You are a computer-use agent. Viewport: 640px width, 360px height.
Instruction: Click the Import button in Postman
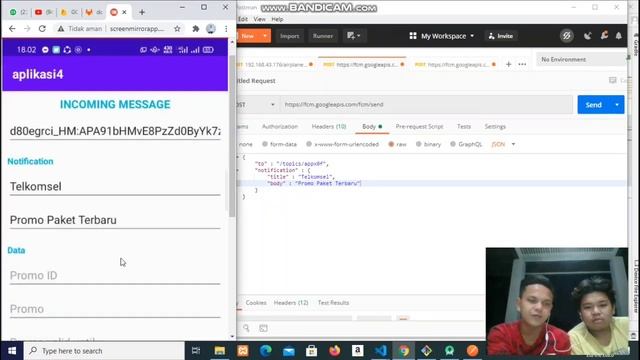(289, 36)
